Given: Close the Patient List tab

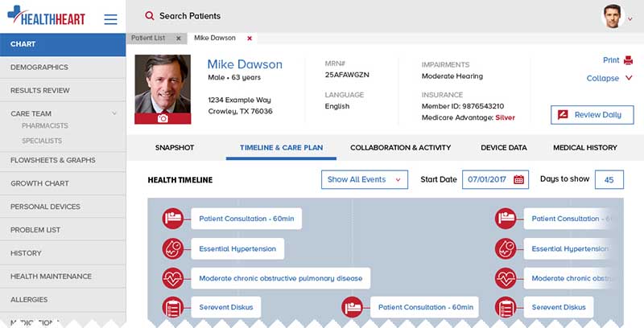Looking at the screenshot, I should pyautogui.click(x=179, y=38).
